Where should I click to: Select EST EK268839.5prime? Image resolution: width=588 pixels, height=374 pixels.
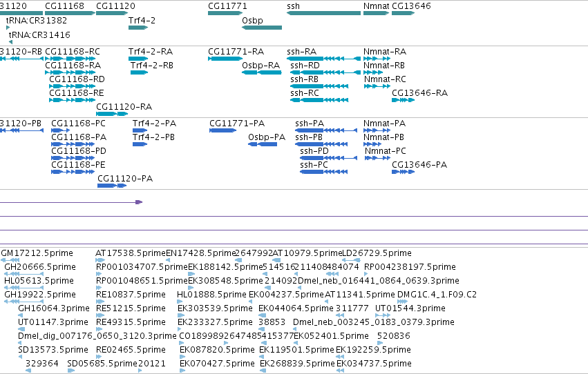(297, 364)
